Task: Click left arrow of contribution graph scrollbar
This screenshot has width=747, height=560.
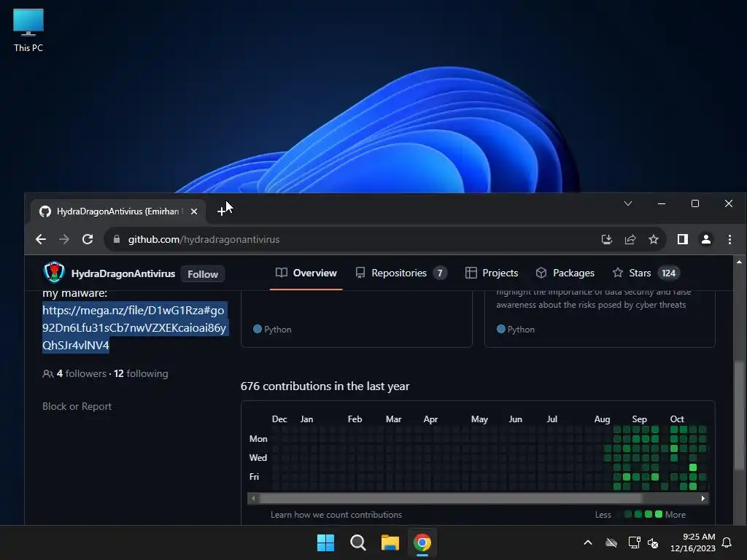Action: (253, 498)
